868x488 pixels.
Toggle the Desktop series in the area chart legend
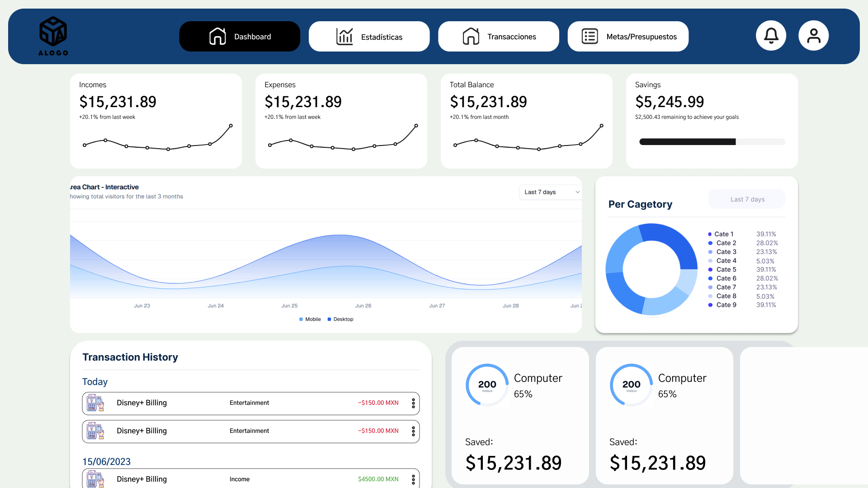[x=340, y=319]
